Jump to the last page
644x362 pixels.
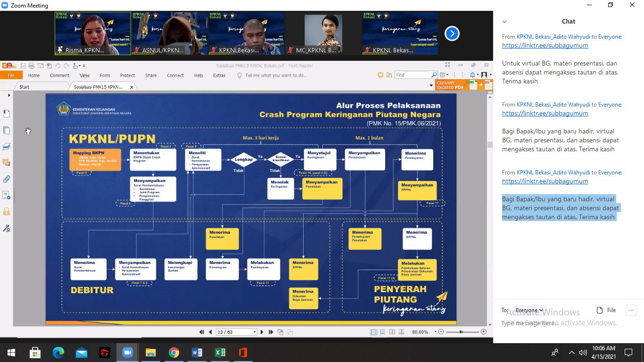271,332
